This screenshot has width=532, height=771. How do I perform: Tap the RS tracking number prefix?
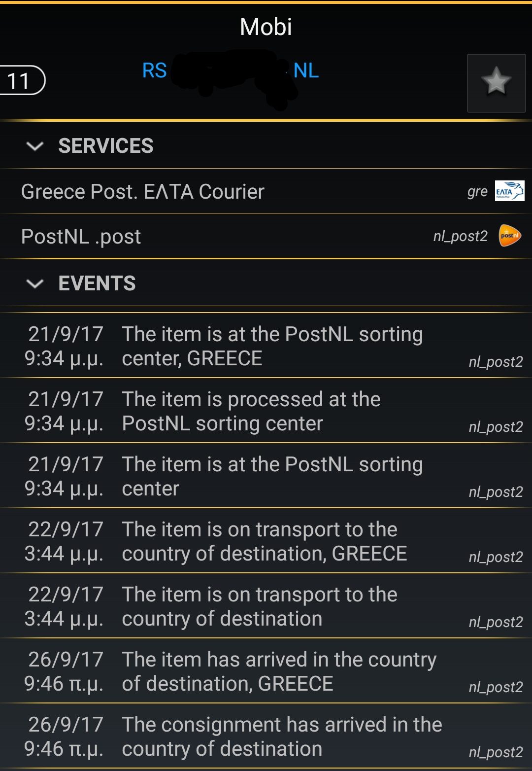[x=154, y=70]
